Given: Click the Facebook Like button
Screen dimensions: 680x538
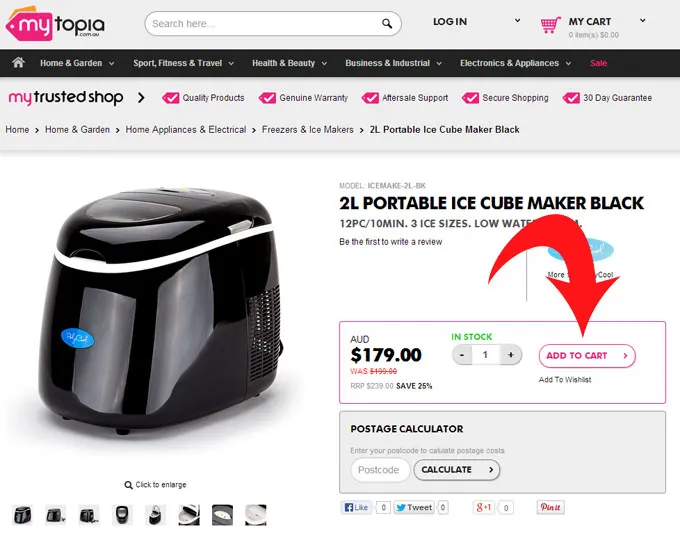Looking at the screenshot, I should (x=356, y=507).
